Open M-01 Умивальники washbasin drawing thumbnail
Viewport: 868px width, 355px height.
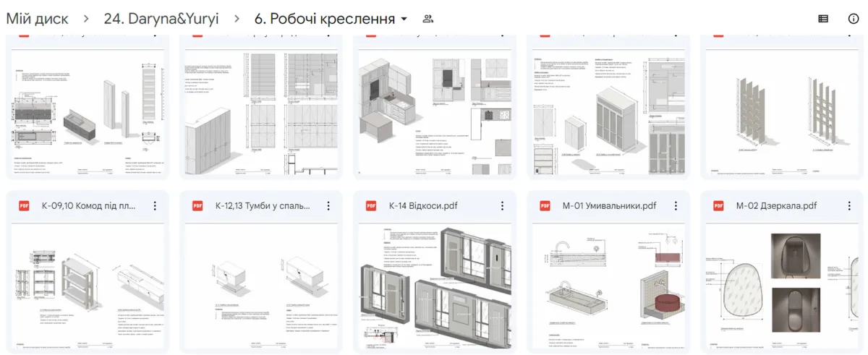[608, 287]
